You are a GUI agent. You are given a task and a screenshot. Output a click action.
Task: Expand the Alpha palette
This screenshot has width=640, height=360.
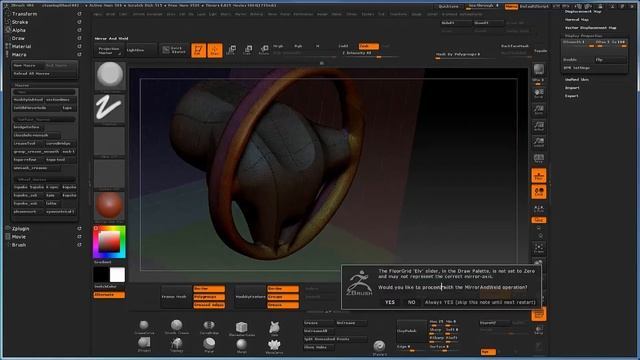point(19,30)
